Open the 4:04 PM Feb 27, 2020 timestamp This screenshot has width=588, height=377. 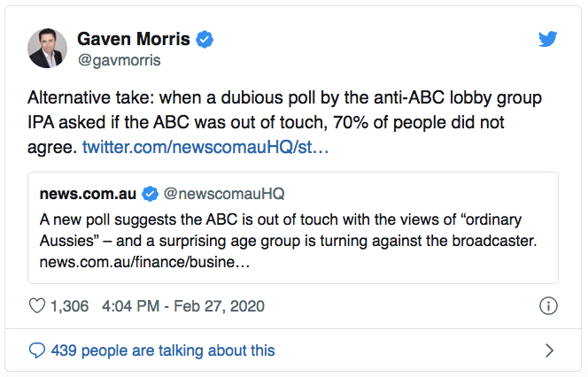[183, 306]
